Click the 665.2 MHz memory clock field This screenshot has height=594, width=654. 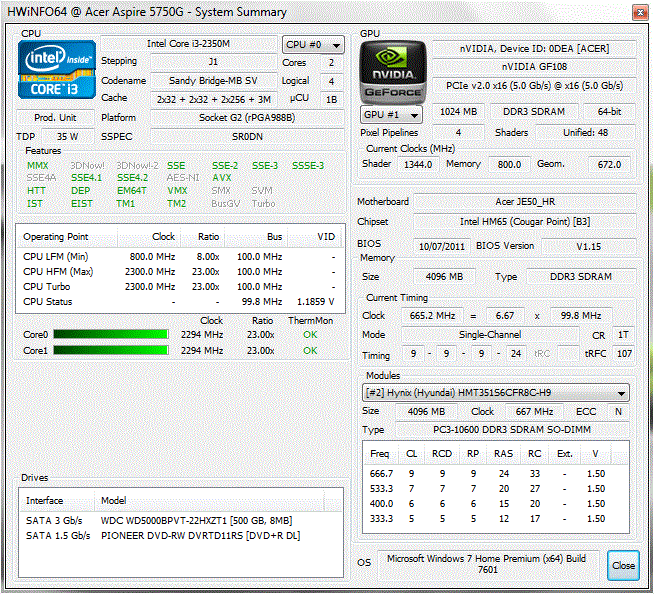click(x=432, y=315)
